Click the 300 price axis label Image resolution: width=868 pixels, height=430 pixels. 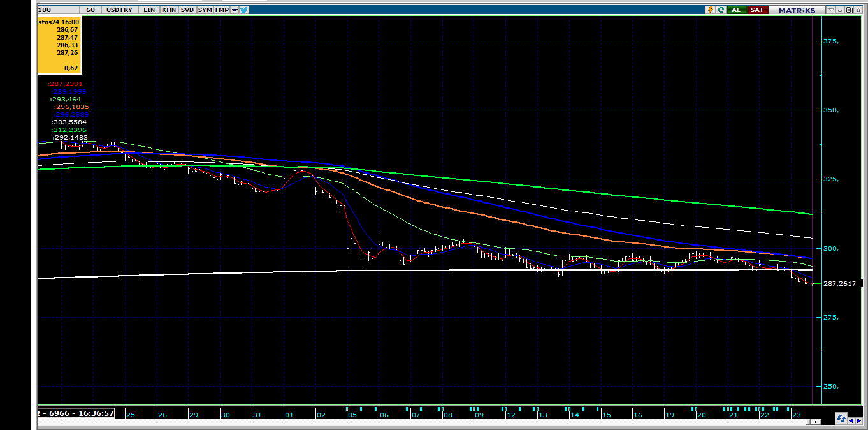[x=830, y=248]
